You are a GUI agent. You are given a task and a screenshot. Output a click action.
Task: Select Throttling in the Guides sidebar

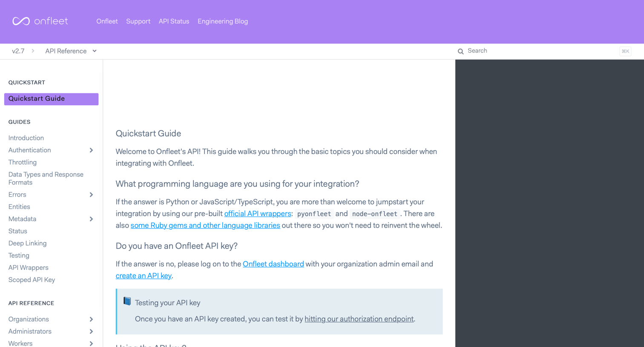23,162
